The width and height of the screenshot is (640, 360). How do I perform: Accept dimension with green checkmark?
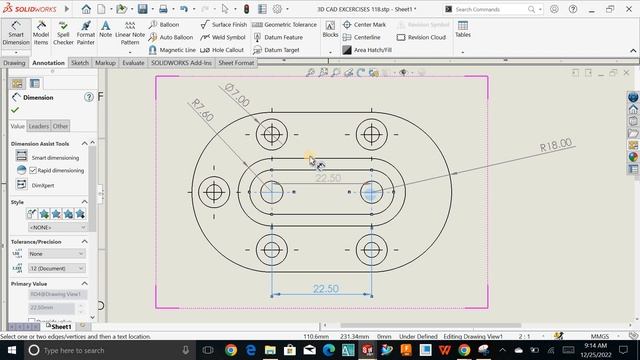click(15, 110)
